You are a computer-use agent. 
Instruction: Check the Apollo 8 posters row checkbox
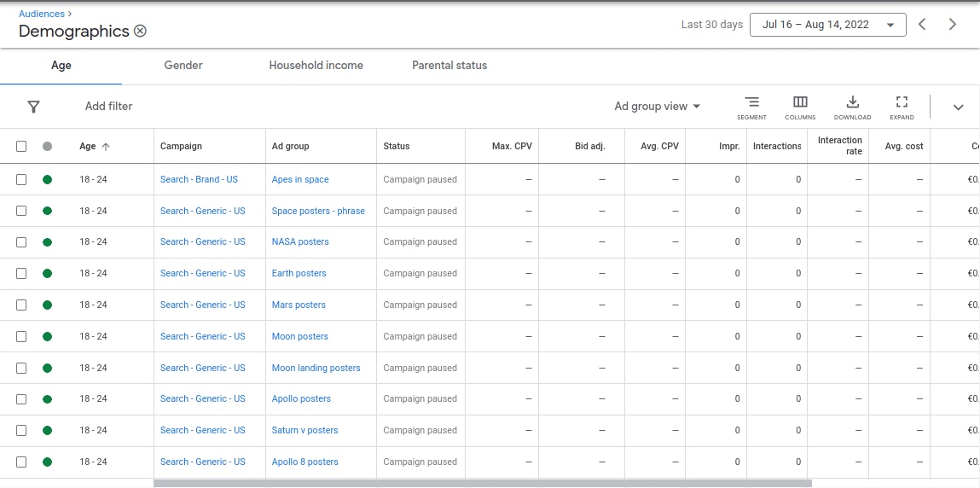(x=21, y=462)
